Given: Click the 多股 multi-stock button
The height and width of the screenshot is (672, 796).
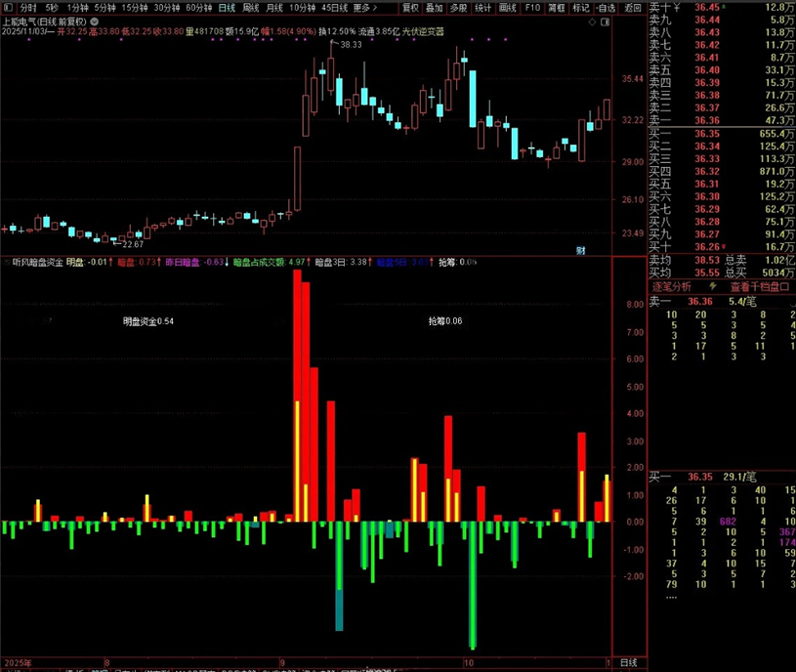Looking at the screenshot, I should (458, 8).
